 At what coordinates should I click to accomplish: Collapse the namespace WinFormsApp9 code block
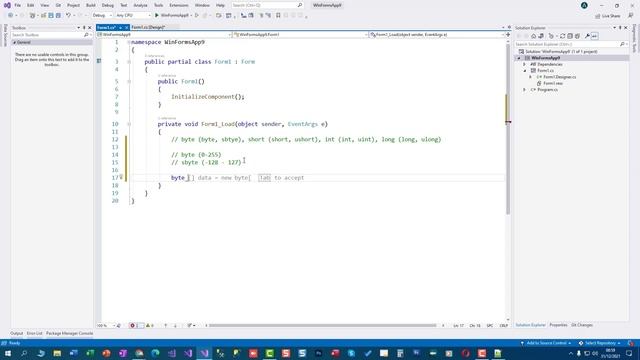[x=129, y=42]
